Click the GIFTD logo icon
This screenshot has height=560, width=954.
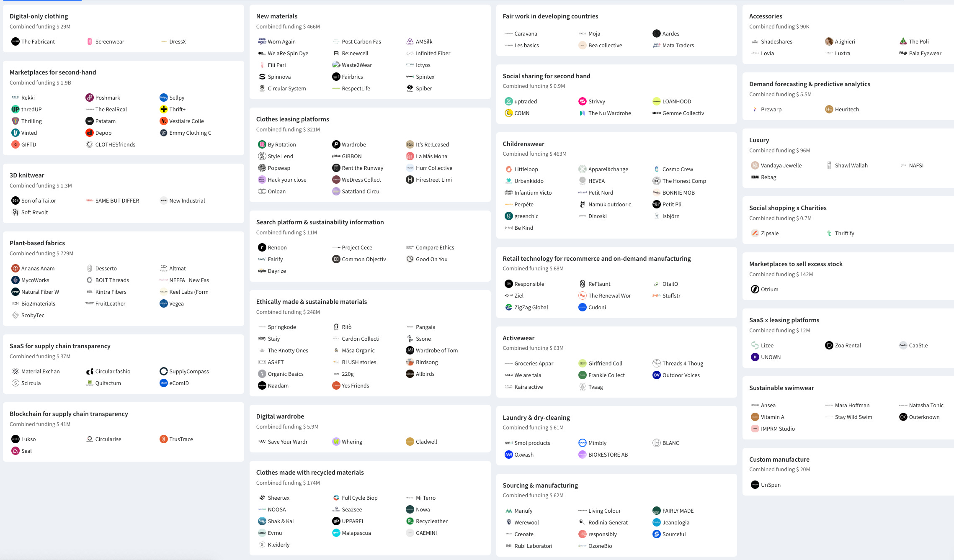click(15, 144)
